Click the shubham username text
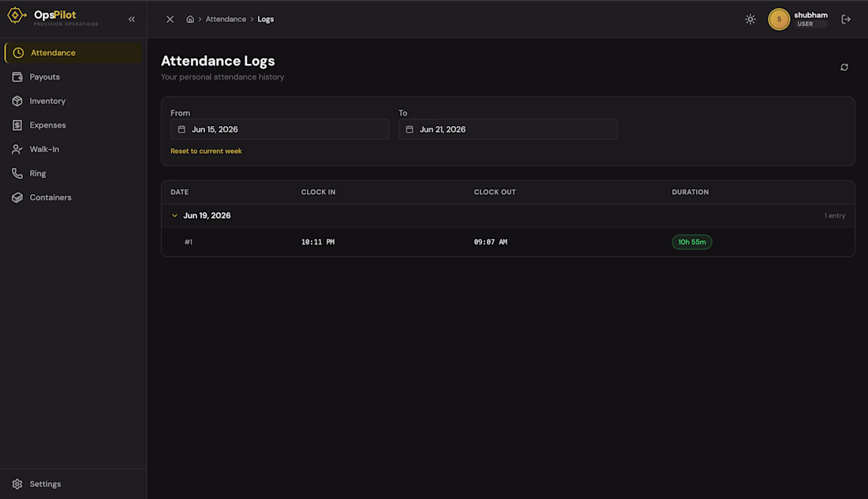 (x=811, y=15)
